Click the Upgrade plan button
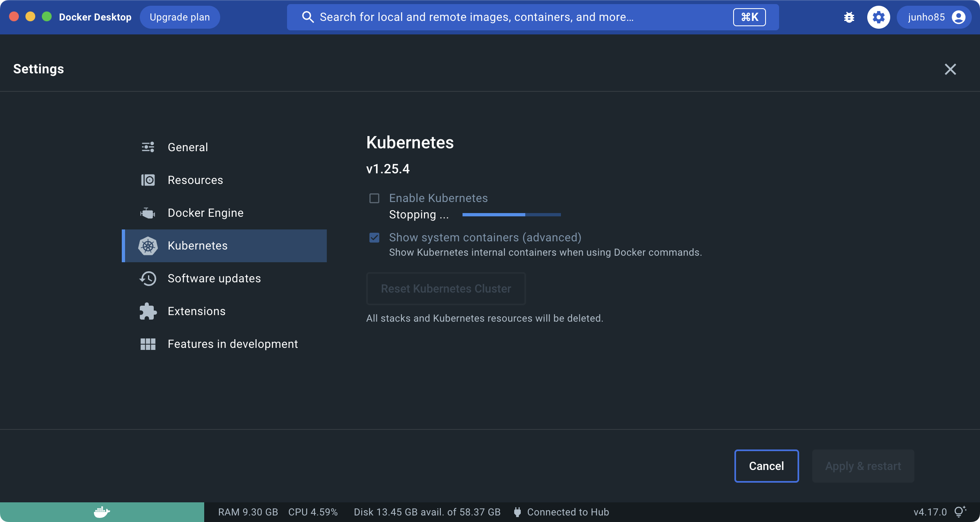The width and height of the screenshot is (980, 522). [x=180, y=17]
